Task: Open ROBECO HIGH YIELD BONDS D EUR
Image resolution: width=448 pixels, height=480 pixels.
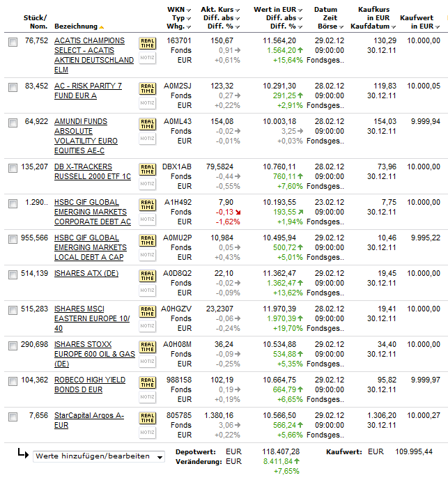Action: [90, 385]
